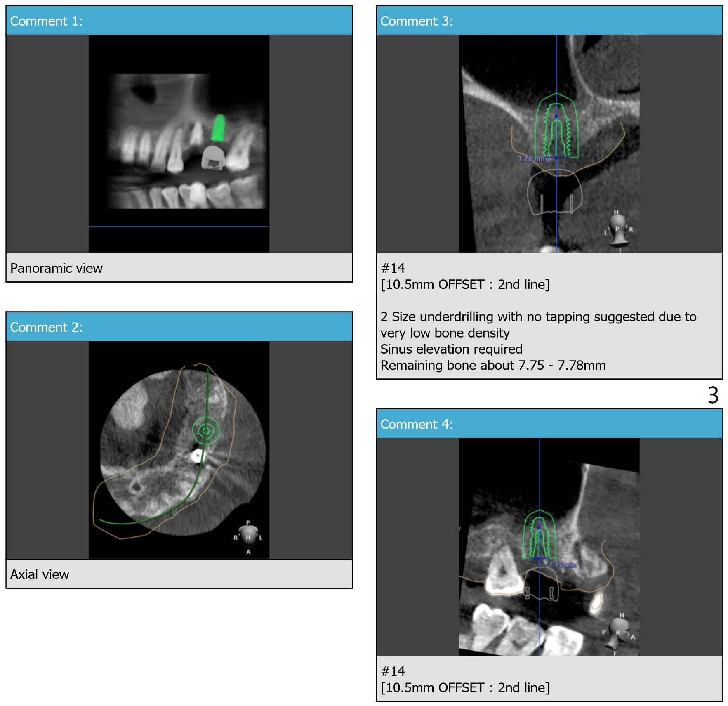
Task: Click the Comment 4 header bar
Action: point(549,424)
